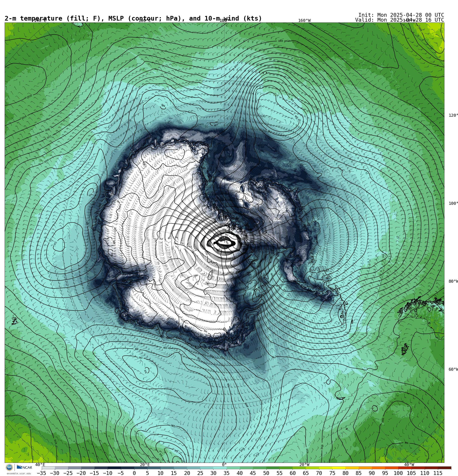Click the colorbar swatch between 0 and 5
Viewport: 458px width, 476px height.
click(x=141, y=468)
